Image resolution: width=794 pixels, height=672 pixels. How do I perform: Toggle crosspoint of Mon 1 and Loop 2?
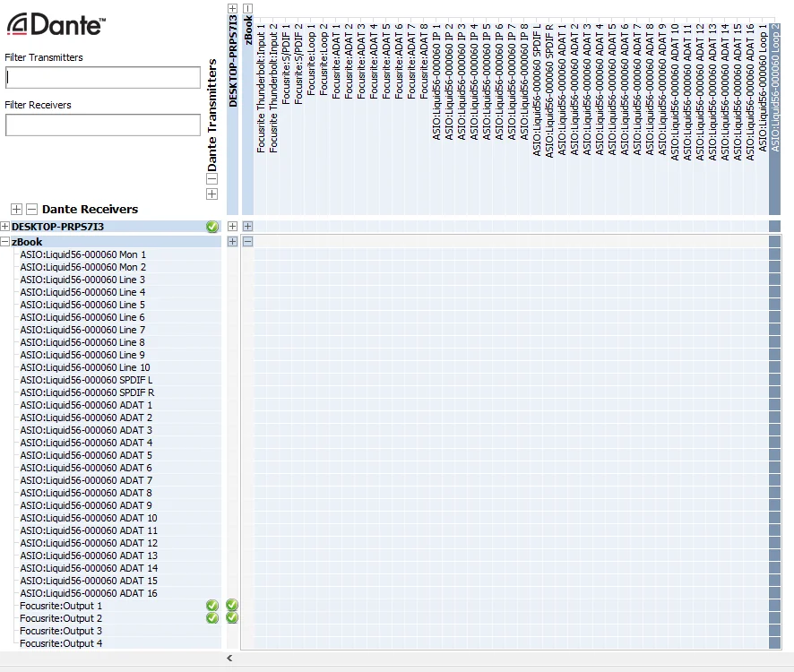[774, 254]
